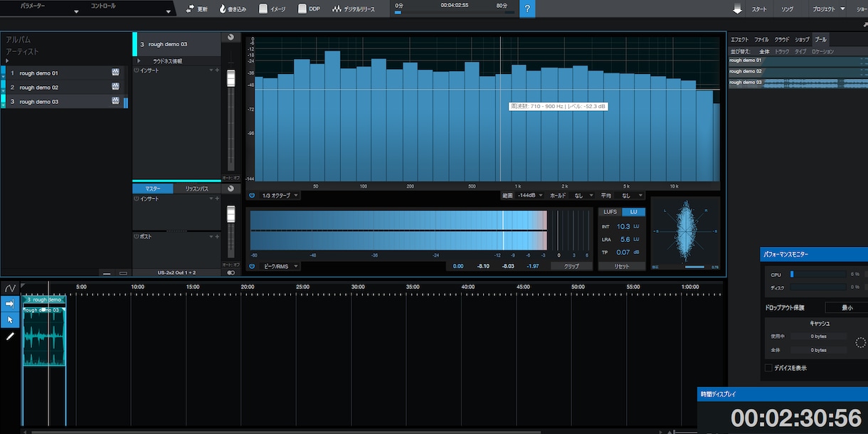868x434 pixels.
Task: Click the リセット loudness button
Action: coord(623,266)
